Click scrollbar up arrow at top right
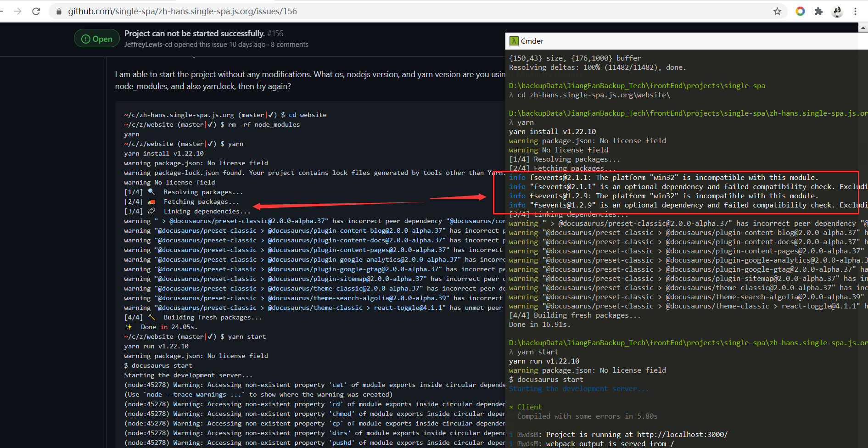The height and width of the screenshot is (448, 868). (863, 28)
